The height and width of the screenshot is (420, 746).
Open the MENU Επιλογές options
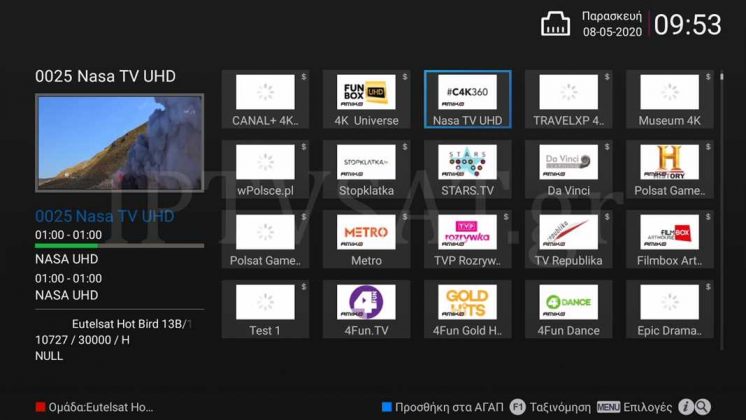pos(634,407)
